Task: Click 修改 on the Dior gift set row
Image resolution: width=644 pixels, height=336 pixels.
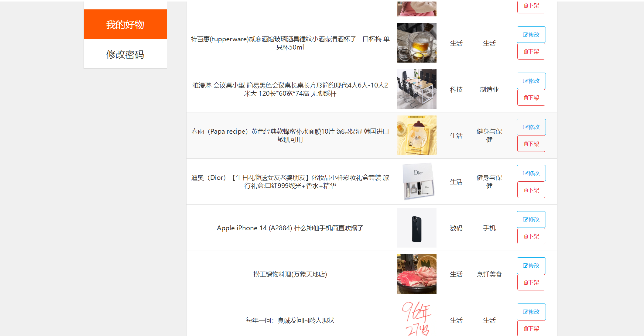Action: click(531, 173)
